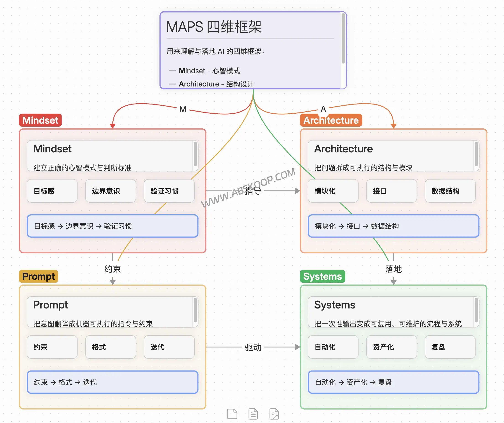Click the 指导 edge label
The width and height of the screenshot is (504, 423).
253,191
